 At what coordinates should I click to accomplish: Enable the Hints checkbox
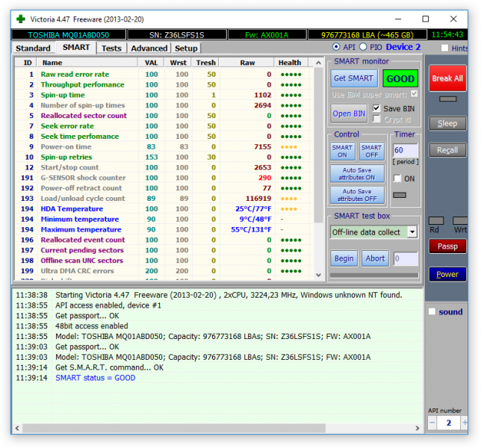click(445, 49)
